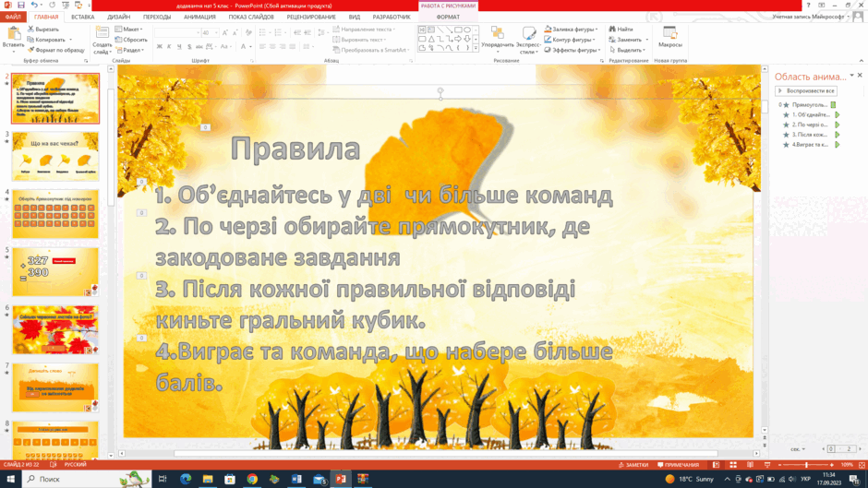
Task: Switch to ВСТАВКА ribbon tab
Action: coord(82,18)
